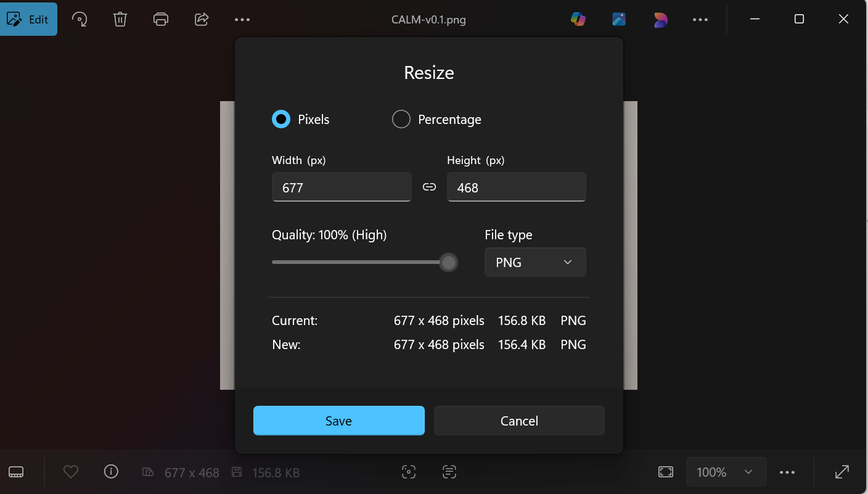The height and width of the screenshot is (494, 868).
Task: Click the 156.8 KB text in the status bar
Action: click(x=276, y=473)
